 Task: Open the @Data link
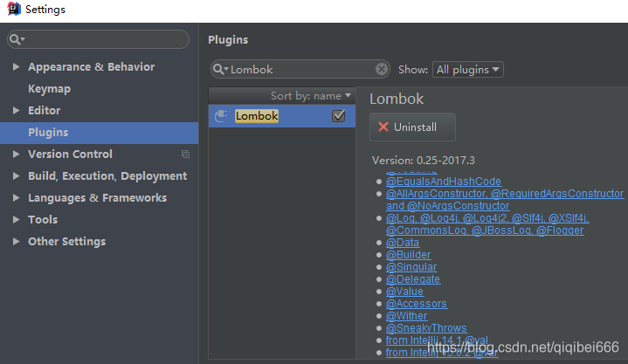coord(403,243)
